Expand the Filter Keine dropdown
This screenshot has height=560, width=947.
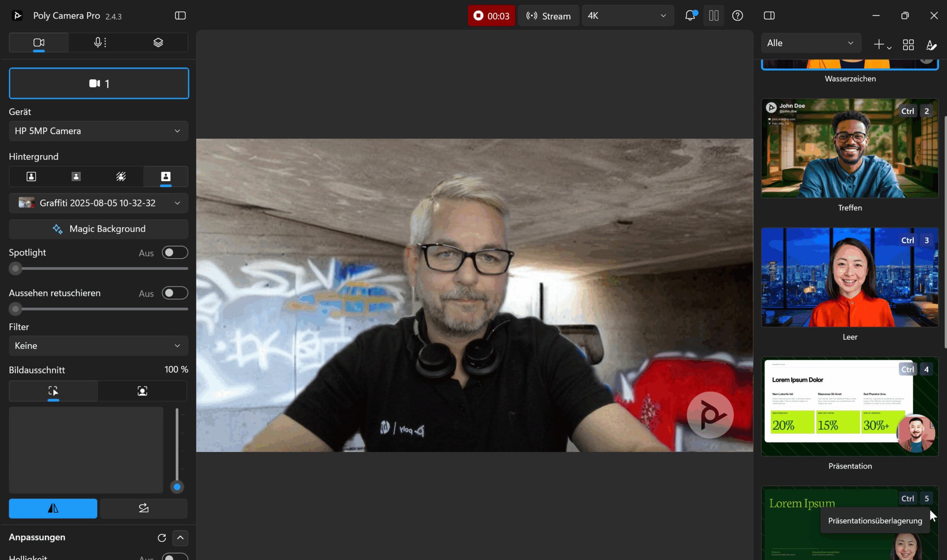pos(98,346)
